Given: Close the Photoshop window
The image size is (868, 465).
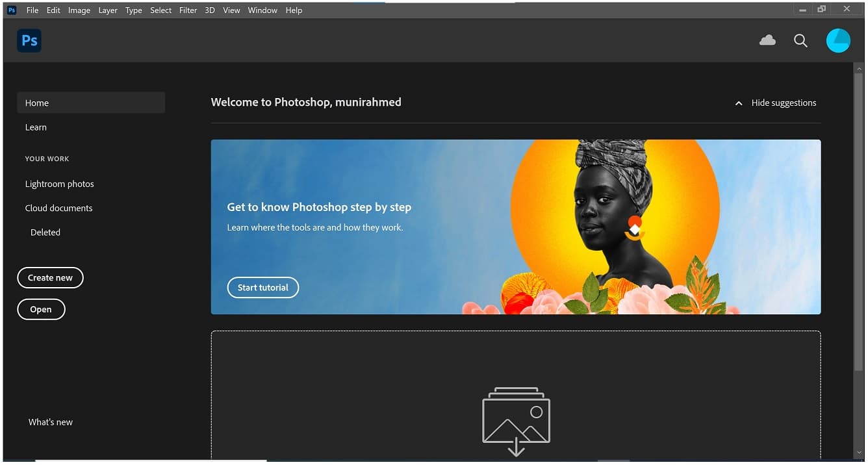Looking at the screenshot, I should [x=847, y=9].
